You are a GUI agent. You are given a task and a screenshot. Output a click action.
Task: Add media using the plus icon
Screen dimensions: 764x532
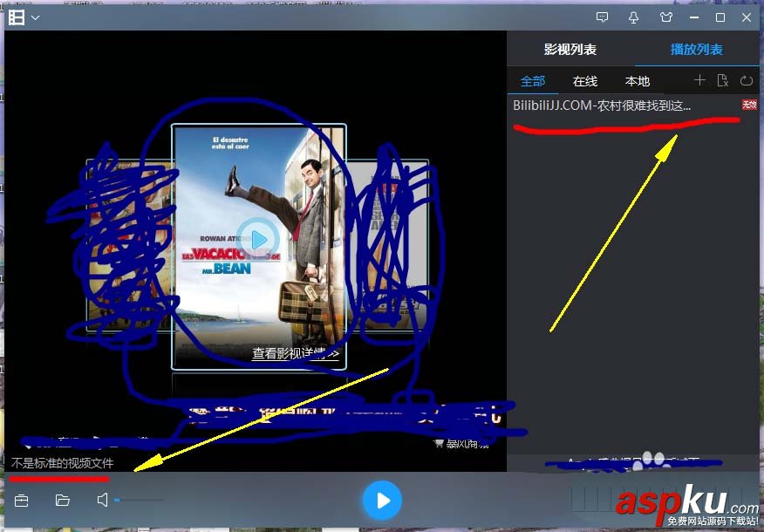pos(701,80)
